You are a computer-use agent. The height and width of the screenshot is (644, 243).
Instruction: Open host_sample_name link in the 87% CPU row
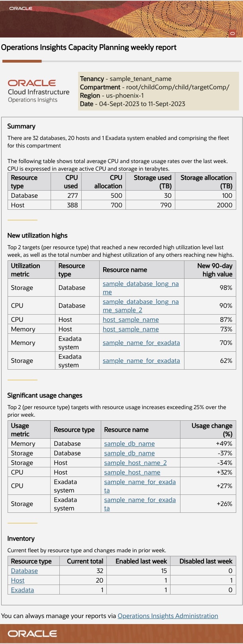tap(131, 319)
